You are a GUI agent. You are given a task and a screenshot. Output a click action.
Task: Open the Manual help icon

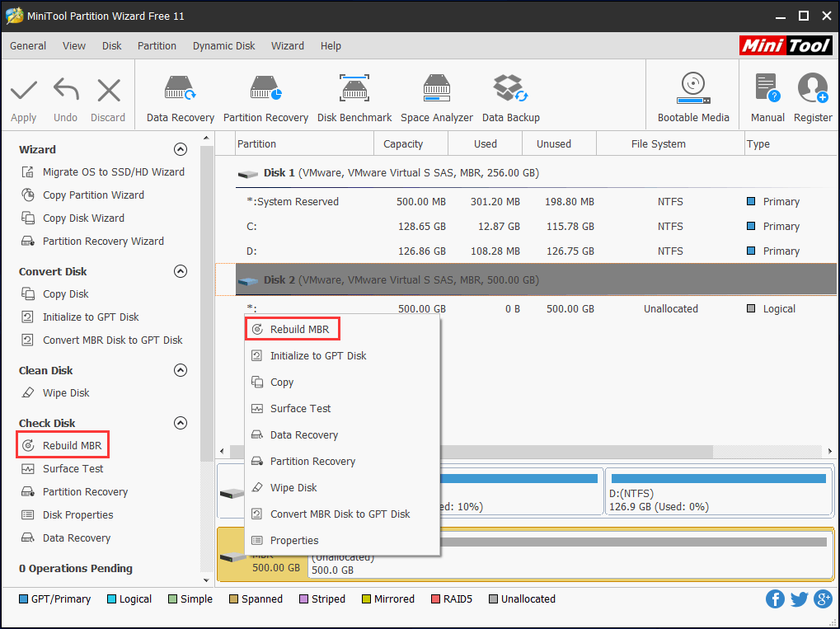click(767, 88)
